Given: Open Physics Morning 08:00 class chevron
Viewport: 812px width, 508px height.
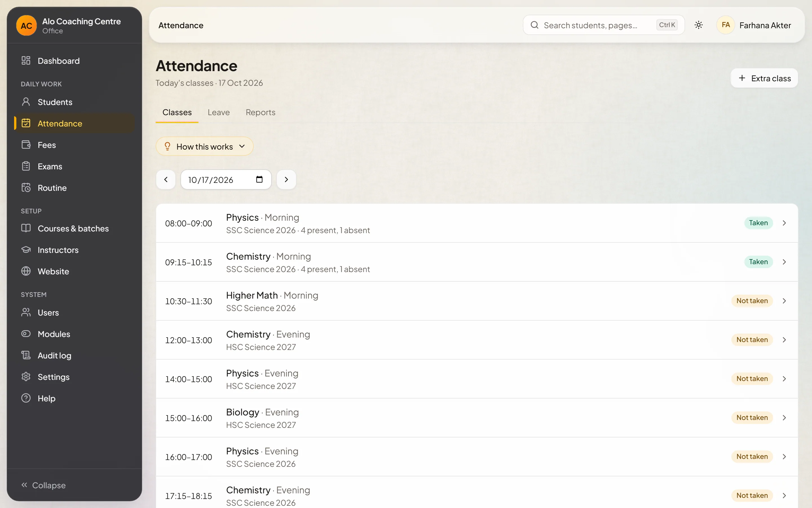Looking at the screenshot, I should [784, 223].
